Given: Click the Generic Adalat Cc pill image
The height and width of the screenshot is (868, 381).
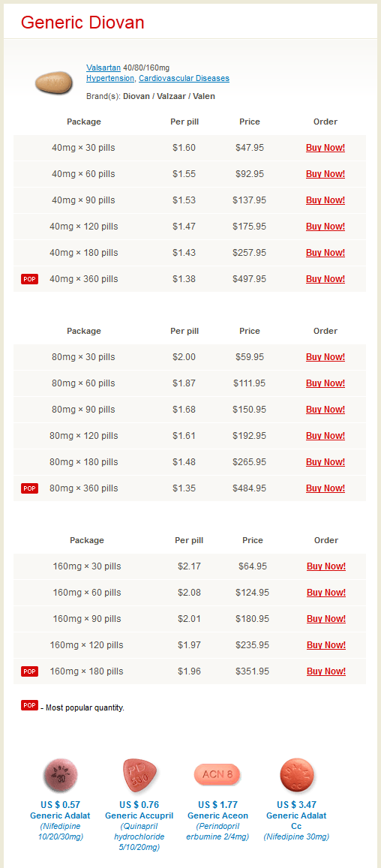Looking at the screenshot, I should [297, 775].
